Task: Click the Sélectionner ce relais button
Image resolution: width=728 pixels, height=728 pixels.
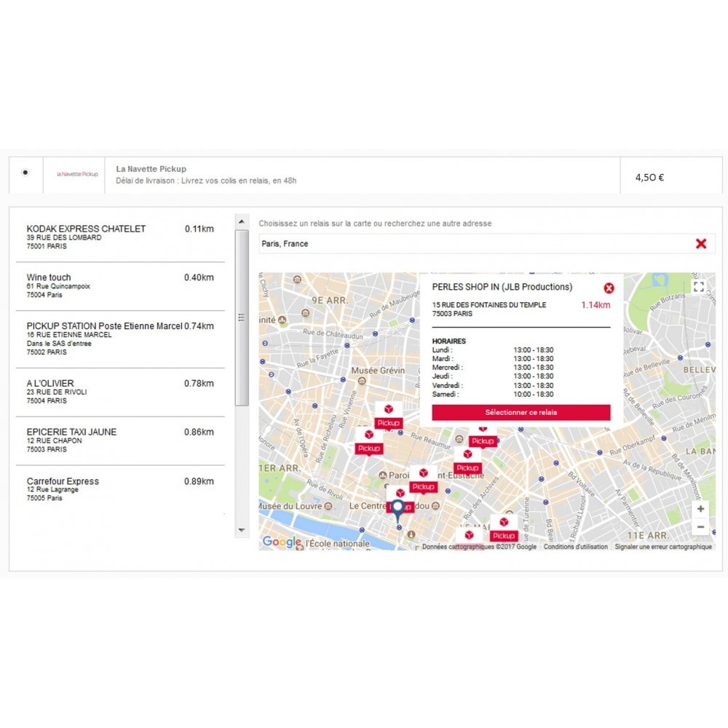Action: pos(521,412)
